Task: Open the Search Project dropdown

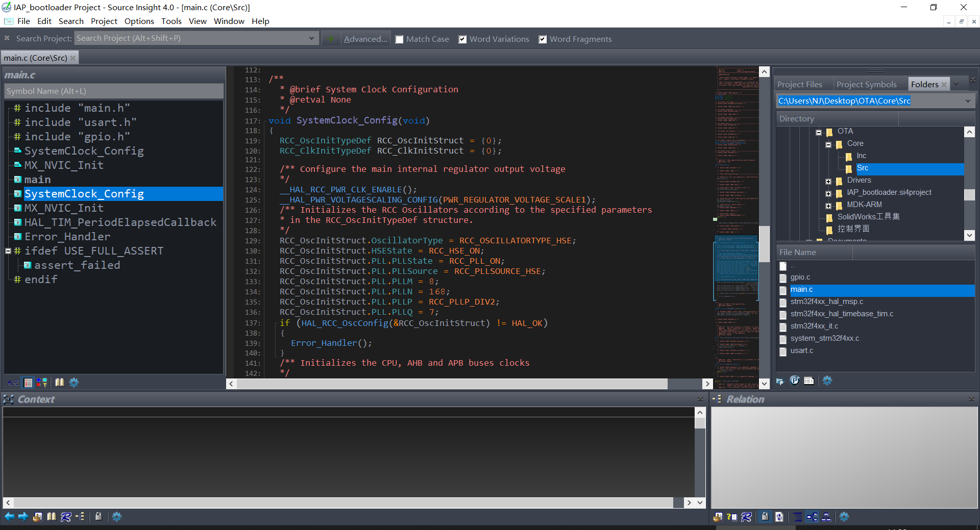Action: tap(311, 38)
